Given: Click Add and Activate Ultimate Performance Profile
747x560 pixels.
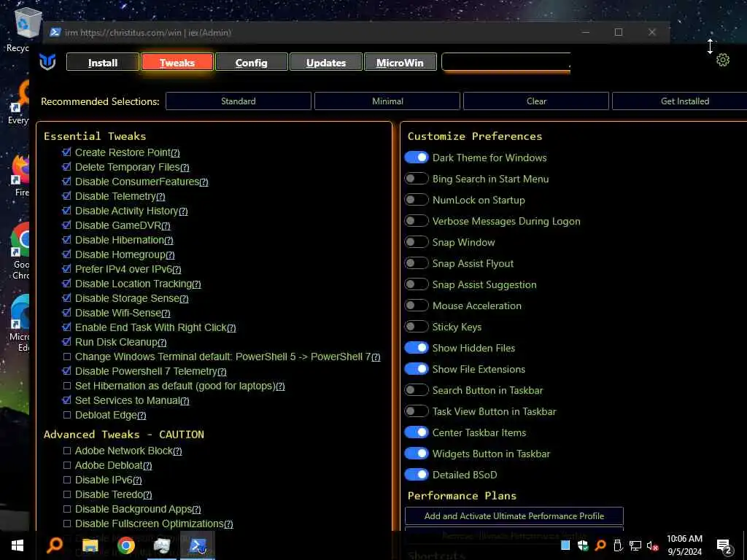Looking at the screenshot, I should 514,516.
